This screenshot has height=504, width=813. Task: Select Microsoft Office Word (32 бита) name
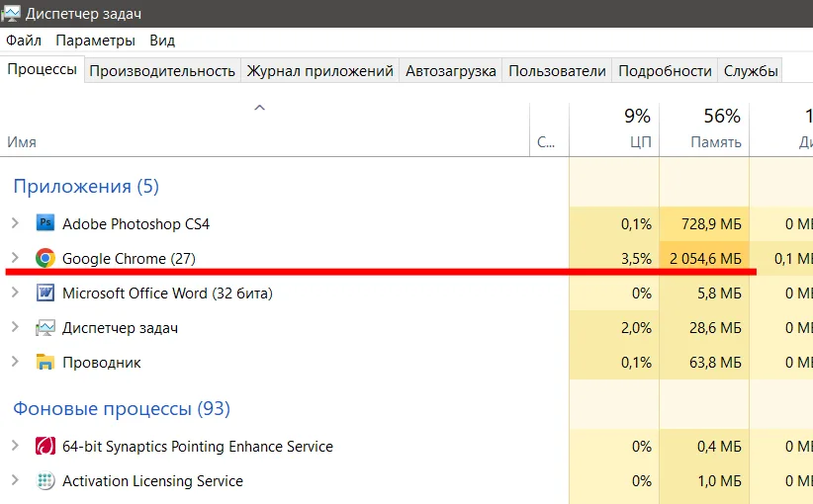click(167, 294)
